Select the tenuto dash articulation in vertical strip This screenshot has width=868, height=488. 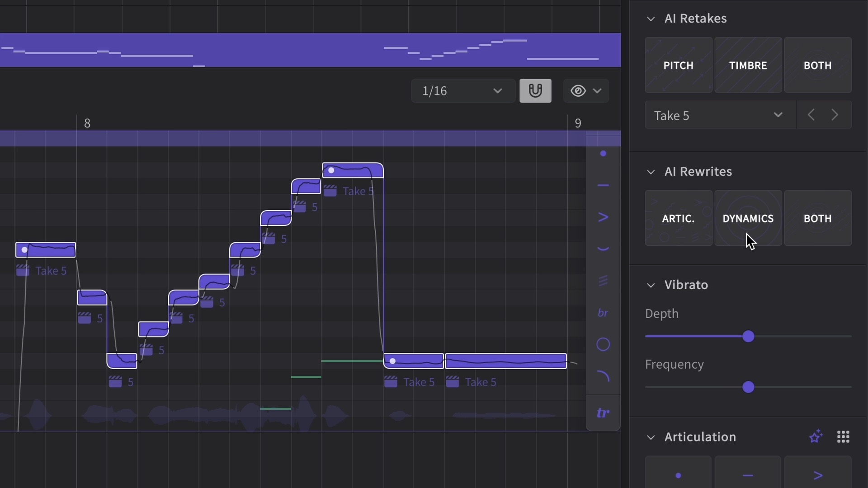coord(603,185)
